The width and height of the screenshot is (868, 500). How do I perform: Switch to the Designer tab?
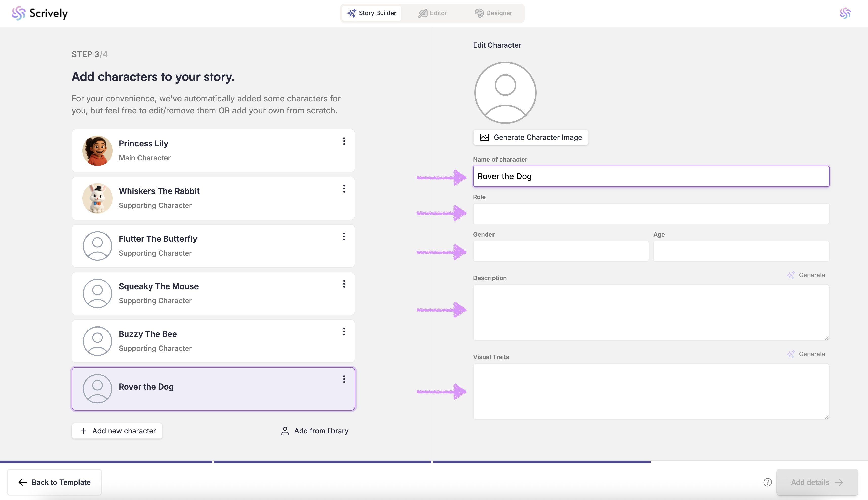[493, 13]
